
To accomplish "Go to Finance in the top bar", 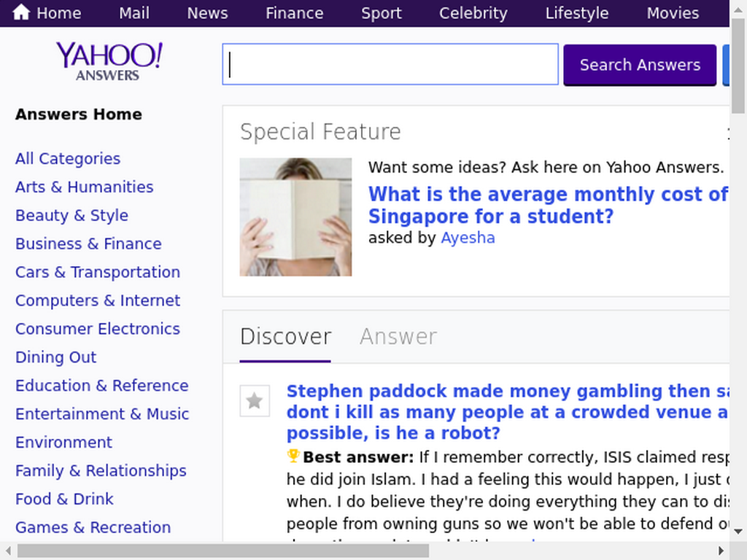I will pos(295,13).
